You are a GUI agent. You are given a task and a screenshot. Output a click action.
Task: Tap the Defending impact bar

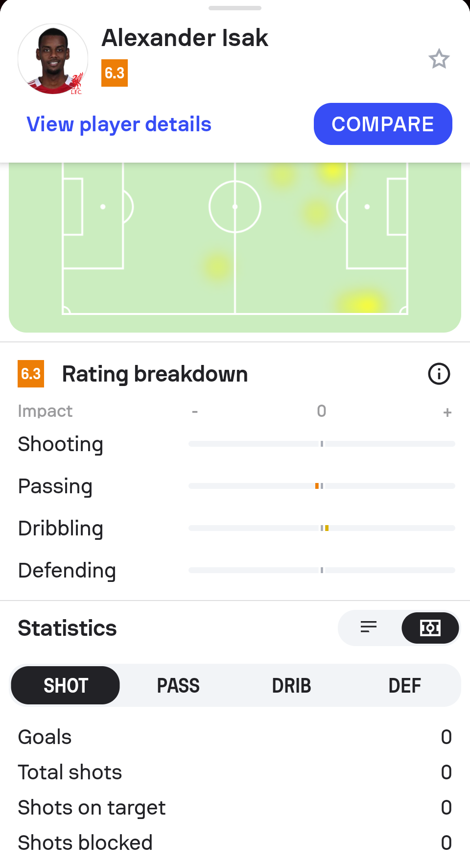pyautogui.click(x=322, y=570)
